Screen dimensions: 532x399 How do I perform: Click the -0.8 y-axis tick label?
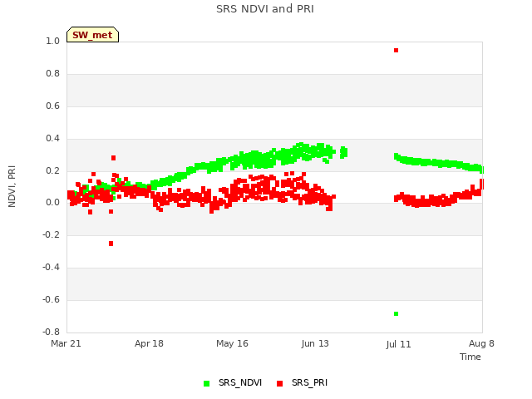[x=51, y=332]
